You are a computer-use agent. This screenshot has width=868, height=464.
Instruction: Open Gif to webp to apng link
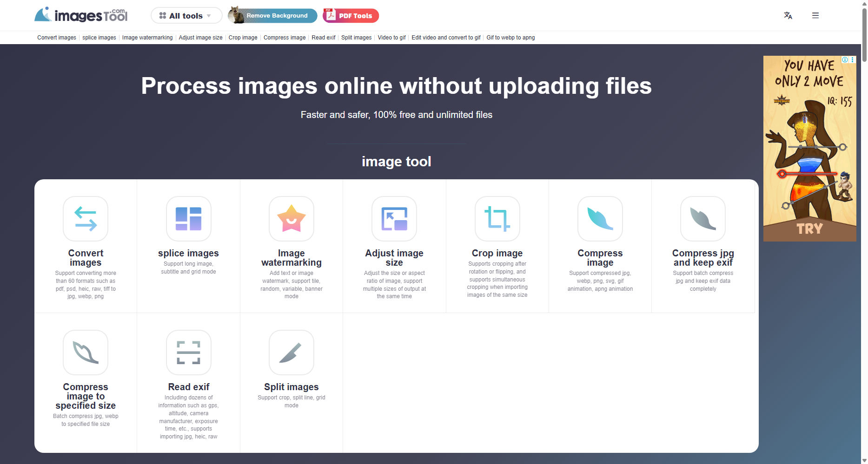click(510, 38)
